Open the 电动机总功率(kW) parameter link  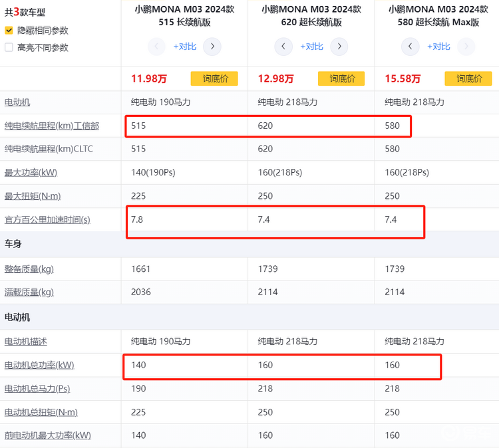point(39,365)
